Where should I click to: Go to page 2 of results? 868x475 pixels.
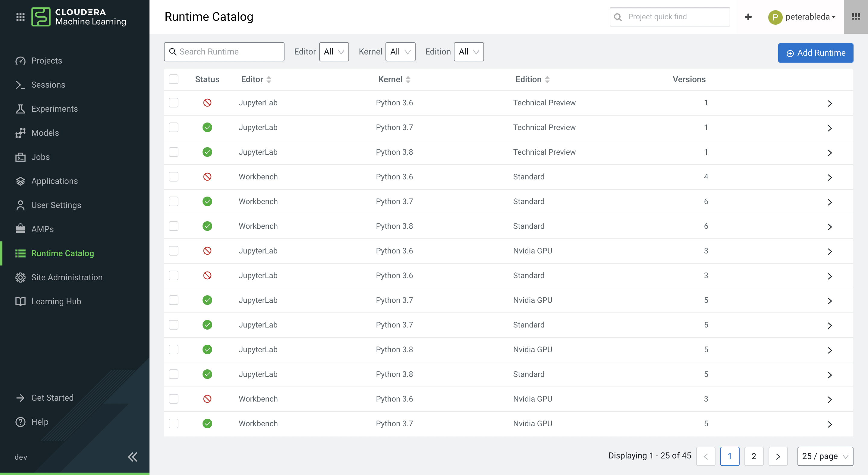point(754,456)
